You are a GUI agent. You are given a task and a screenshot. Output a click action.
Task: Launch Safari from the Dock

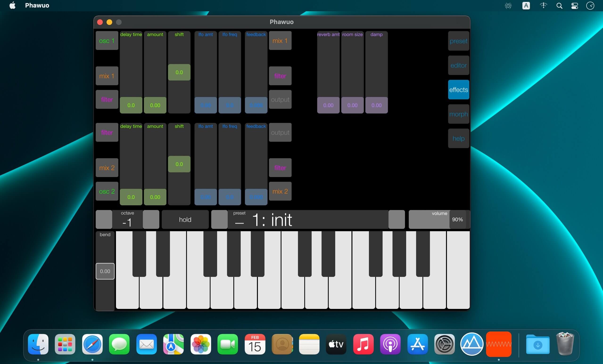tap(92, 344)
